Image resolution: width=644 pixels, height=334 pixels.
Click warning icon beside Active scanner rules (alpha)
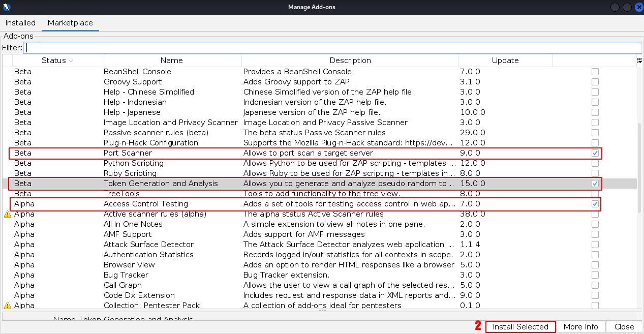8,214
